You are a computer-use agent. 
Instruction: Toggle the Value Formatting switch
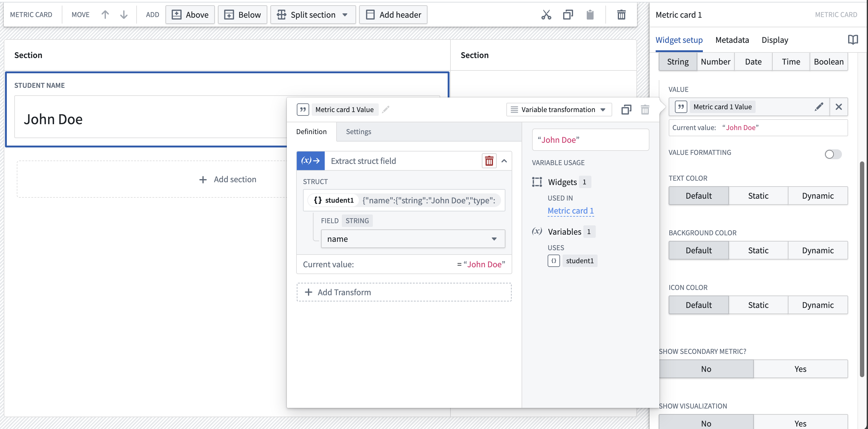(833, 154)
